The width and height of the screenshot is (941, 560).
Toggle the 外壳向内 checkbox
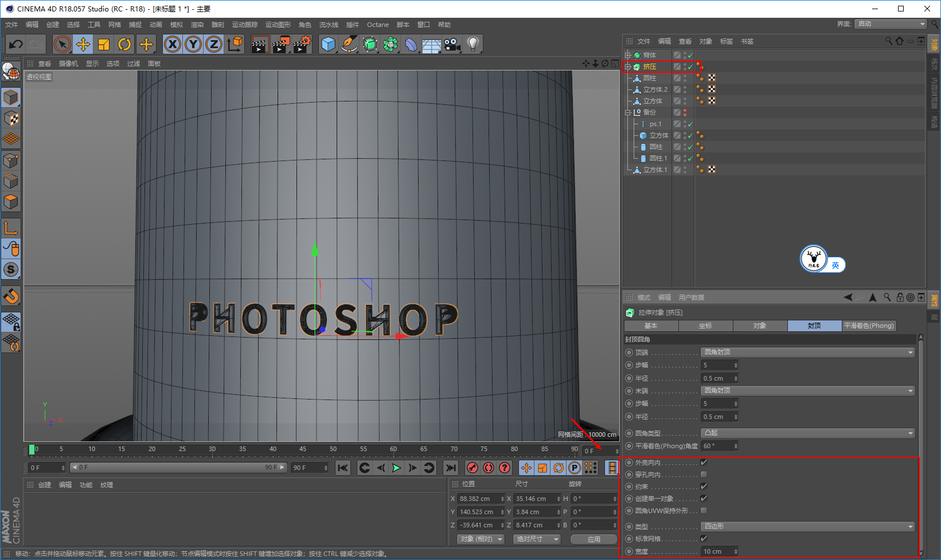(704, 463)
